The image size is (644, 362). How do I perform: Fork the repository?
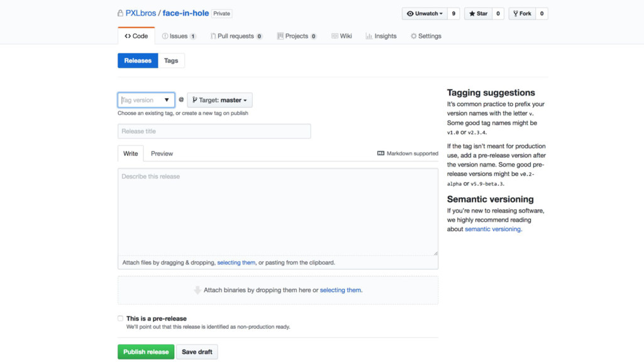pyautogui.click(x=521, y=13)
